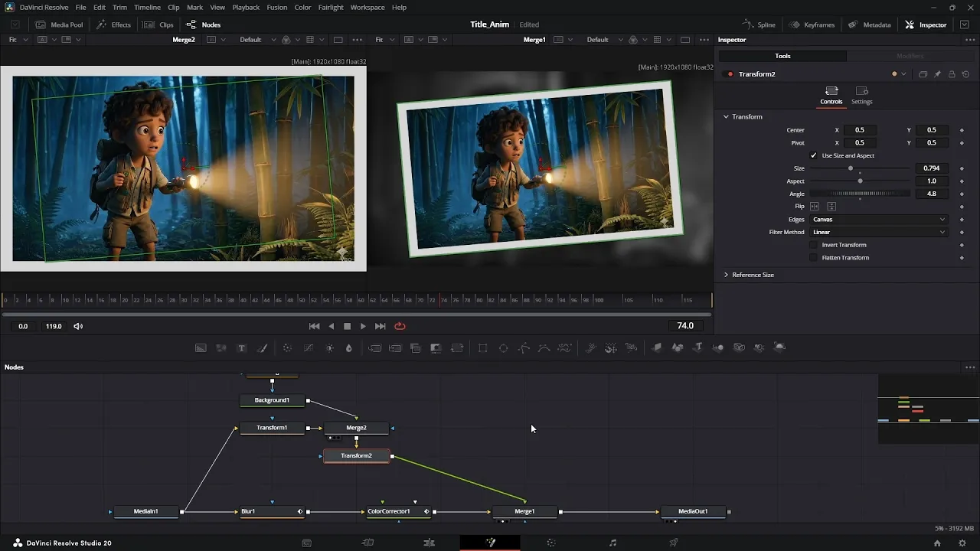The width and height of the screenshot is (980, 551).
Task: Open the Workspace menu
Action: pyautogui.click(x=367, y=7)
